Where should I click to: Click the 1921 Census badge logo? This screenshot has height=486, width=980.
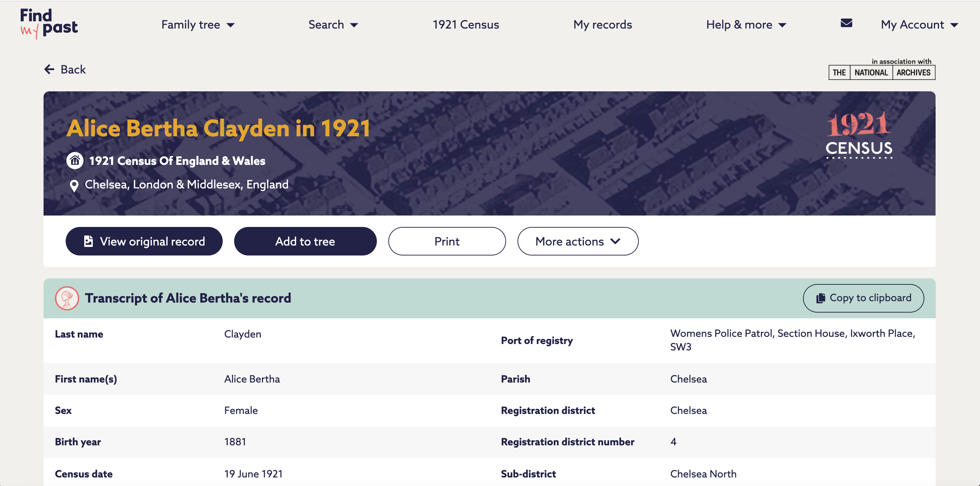click(859, 135)
